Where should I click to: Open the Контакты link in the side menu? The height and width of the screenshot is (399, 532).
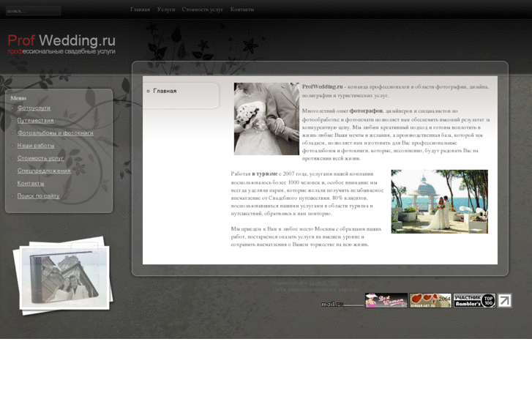pyautogui.click(x=31, y=183)
